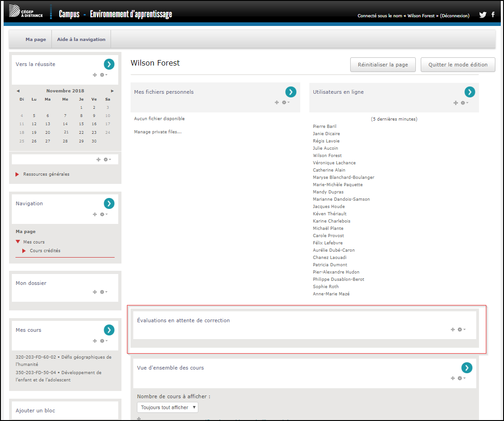Click teal arrow in Navigation block
This screenshot has width=504, height=421.
tap(109, 203)
